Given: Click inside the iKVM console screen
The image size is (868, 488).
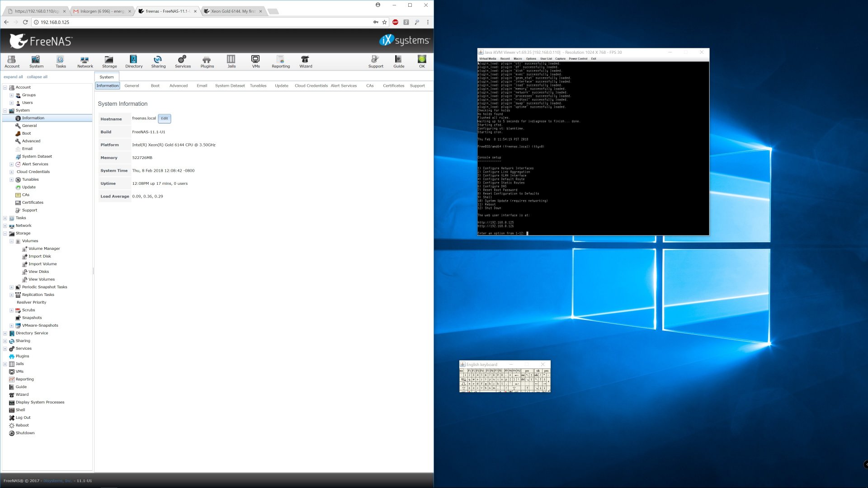Looking at the screenshot, I should 593,148.
